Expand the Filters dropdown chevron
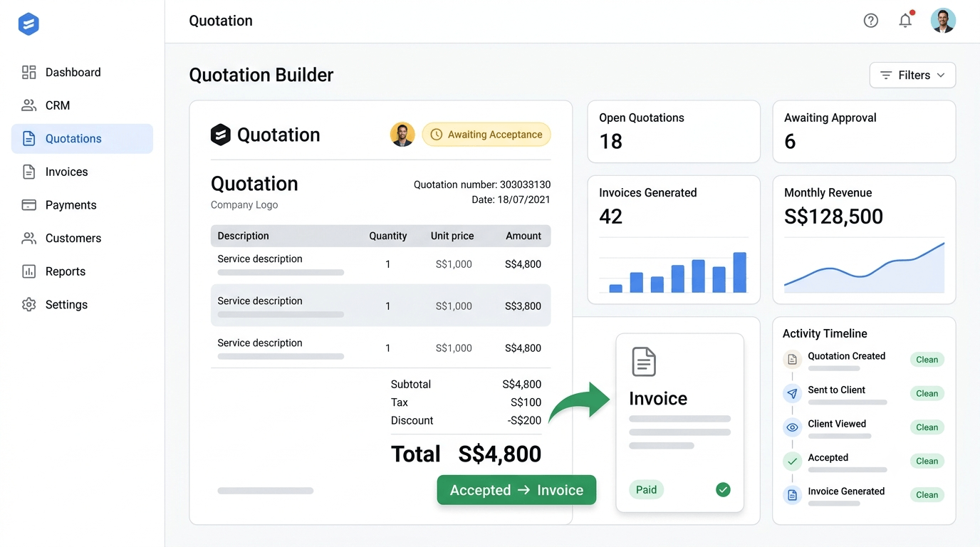 coord(941,75)
